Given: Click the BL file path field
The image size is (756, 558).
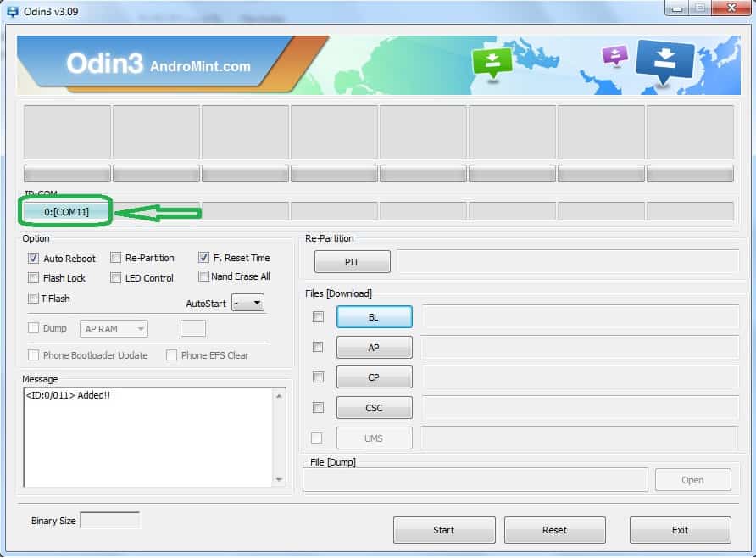Looking at the screenshot, I should pyautogui.click(x=581, y=317).
